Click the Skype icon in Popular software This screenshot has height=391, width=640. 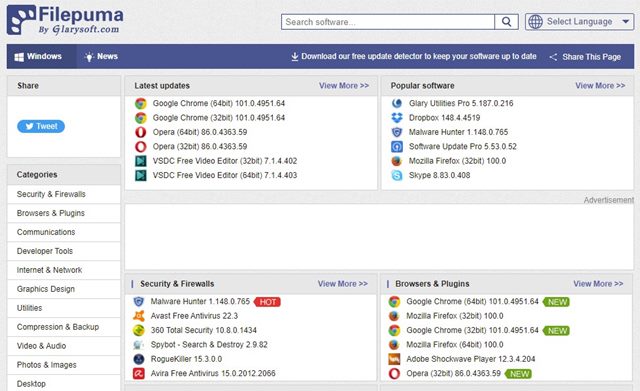397,175
